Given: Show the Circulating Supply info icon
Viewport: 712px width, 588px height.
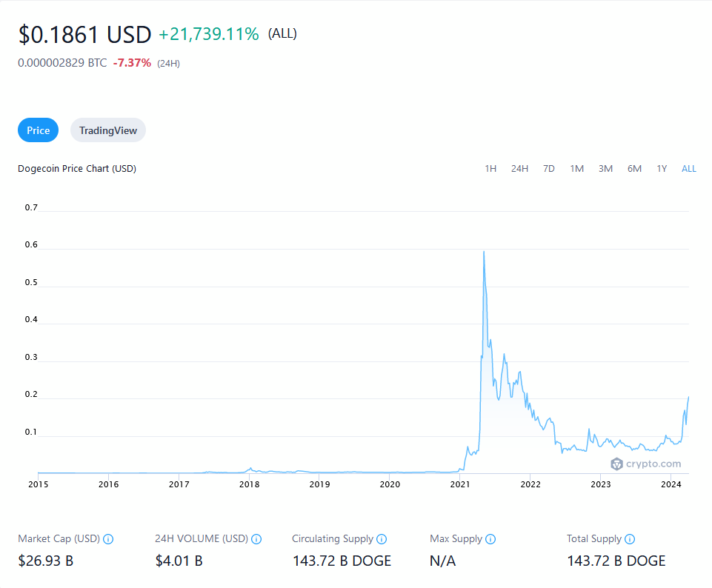Looking at the screenshot, I should [x=382, y=539].
